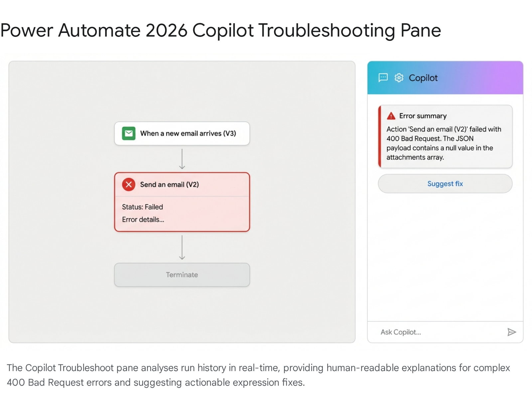This screenshot has height=399, width=532.
Task: Select the Terminate action card
Action: 182,275
